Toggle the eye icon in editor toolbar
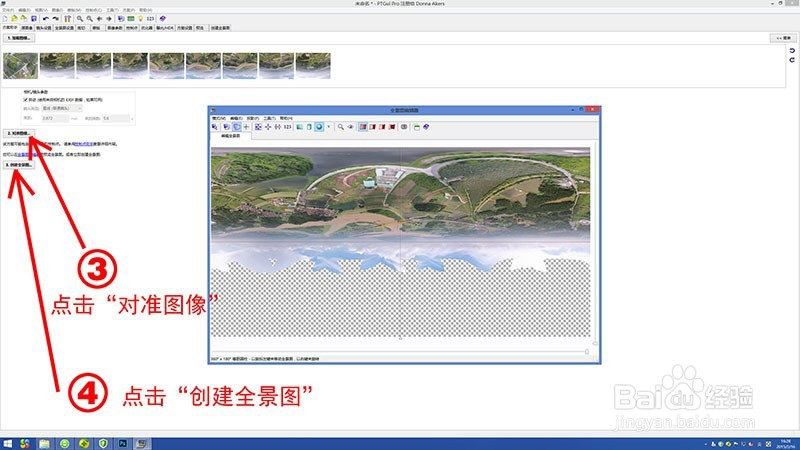This screenshot has height=450, width=800. coord(351,127)
